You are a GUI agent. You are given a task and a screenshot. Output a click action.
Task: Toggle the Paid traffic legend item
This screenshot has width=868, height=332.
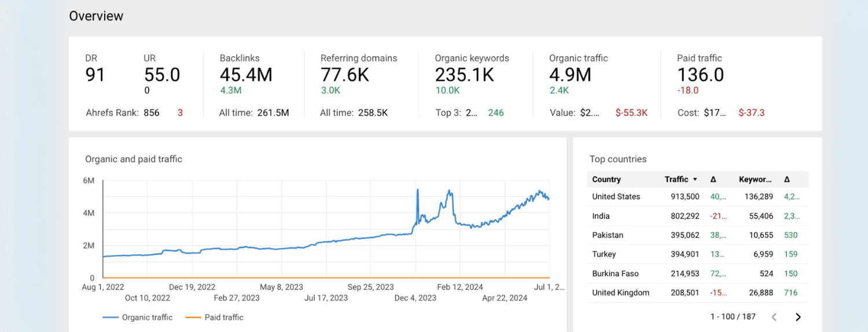tap(214, 318)
